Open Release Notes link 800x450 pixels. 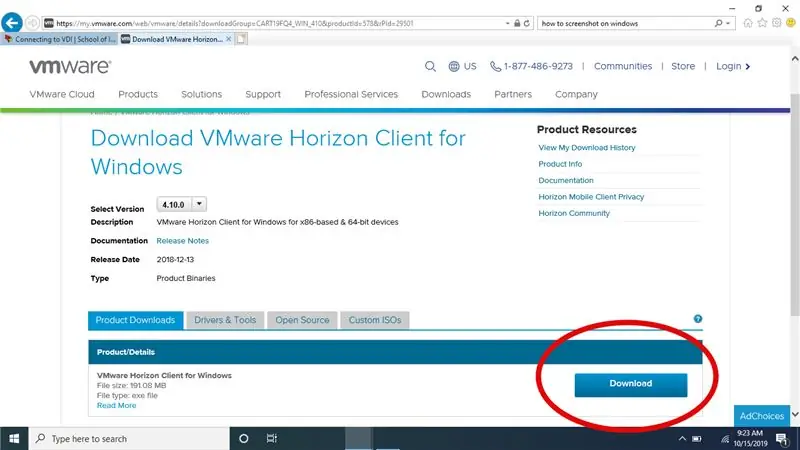point(183,240)
